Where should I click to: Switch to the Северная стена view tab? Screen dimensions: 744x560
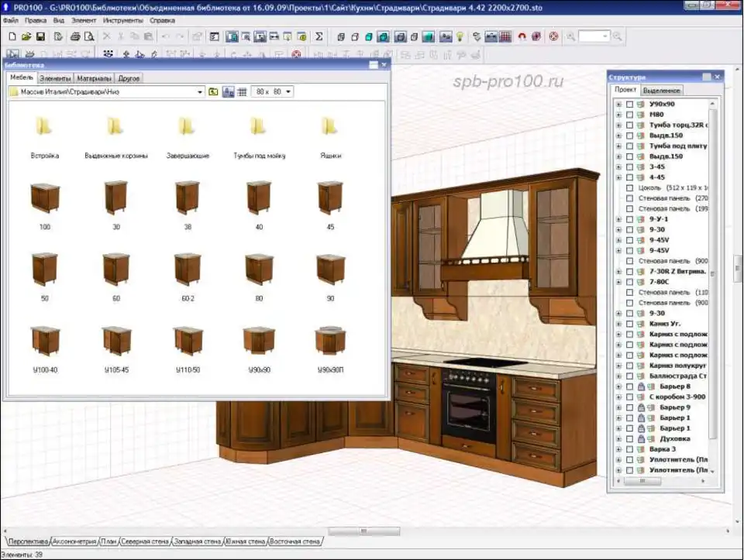145,541
